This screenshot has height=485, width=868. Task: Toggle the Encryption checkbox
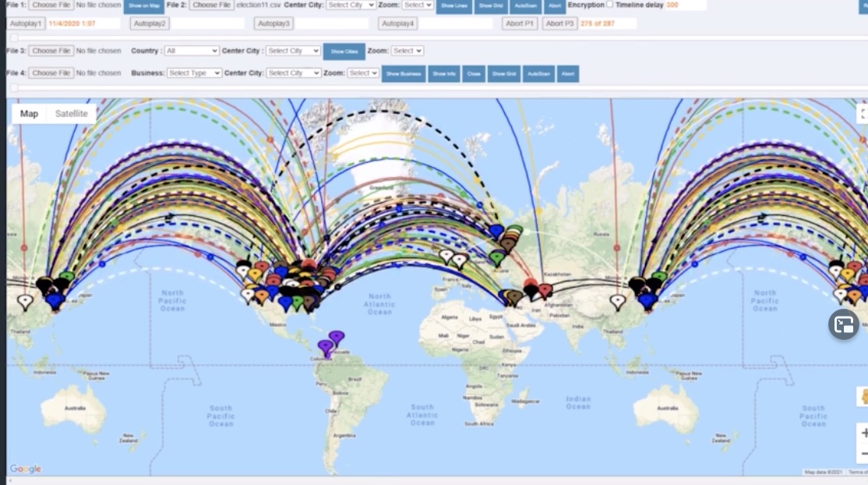pyautogui.click(x=609, y=4)
